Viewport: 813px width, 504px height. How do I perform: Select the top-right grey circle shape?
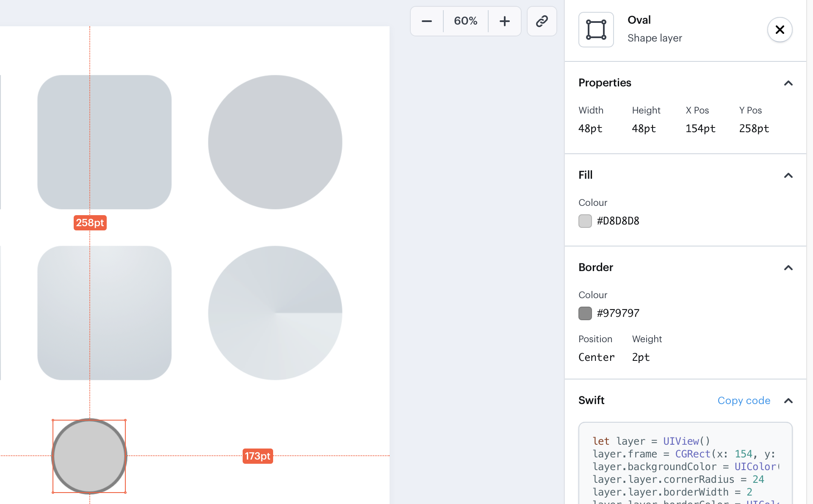click(x=275, y=142)
